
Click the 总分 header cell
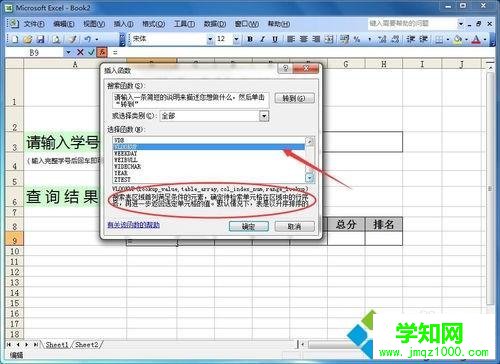346,224
